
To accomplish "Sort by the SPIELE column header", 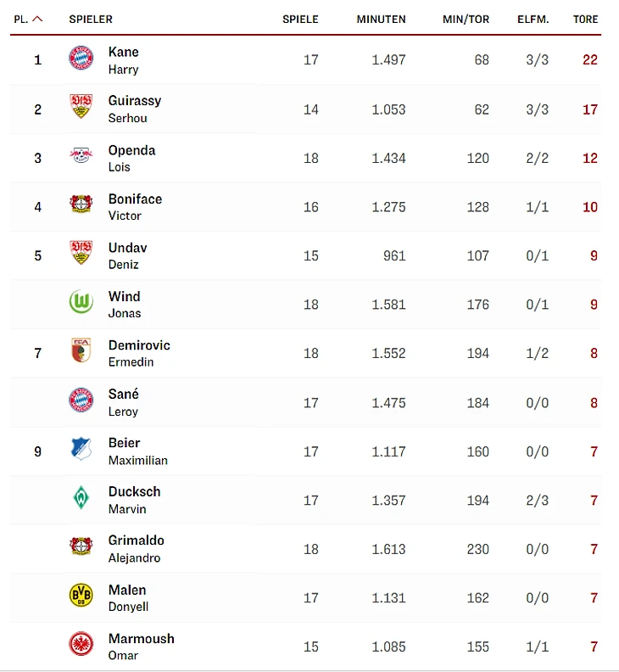I will 300,19.
